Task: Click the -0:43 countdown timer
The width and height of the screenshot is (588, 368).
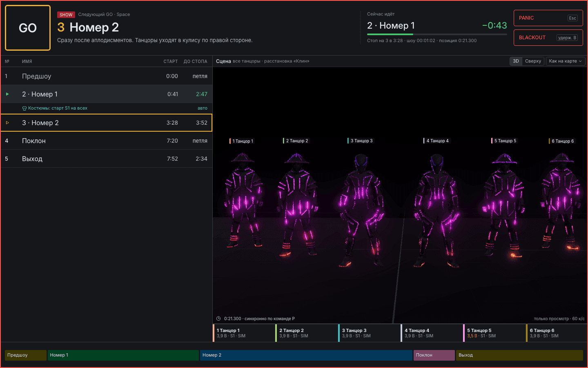Action: tap(494, 25)
